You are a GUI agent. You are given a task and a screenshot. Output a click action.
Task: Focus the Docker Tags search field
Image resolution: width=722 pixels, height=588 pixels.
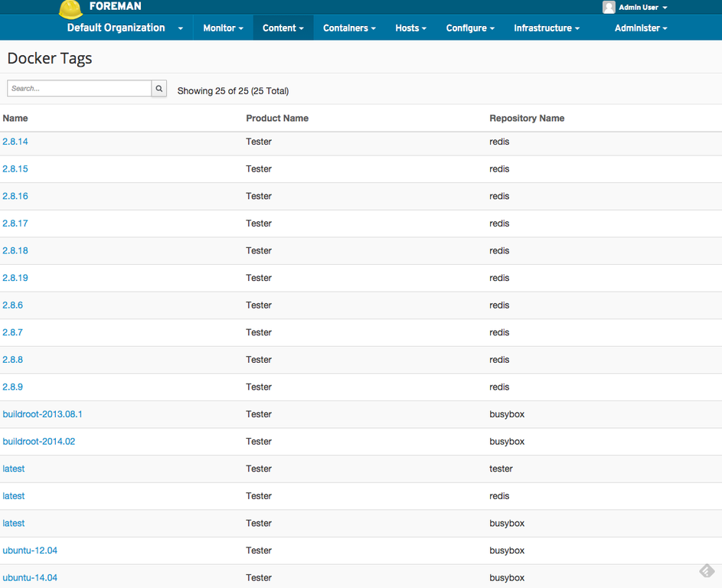[x=80, y=89]
